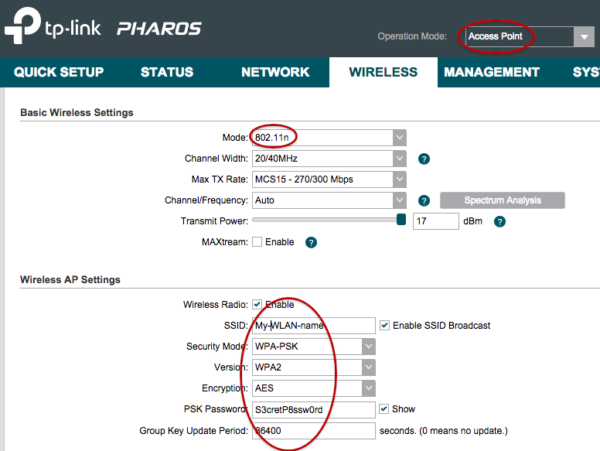The image size is (600, 451).
Task: Click the seconds (0 means no update) text
Action: [443, 431]
